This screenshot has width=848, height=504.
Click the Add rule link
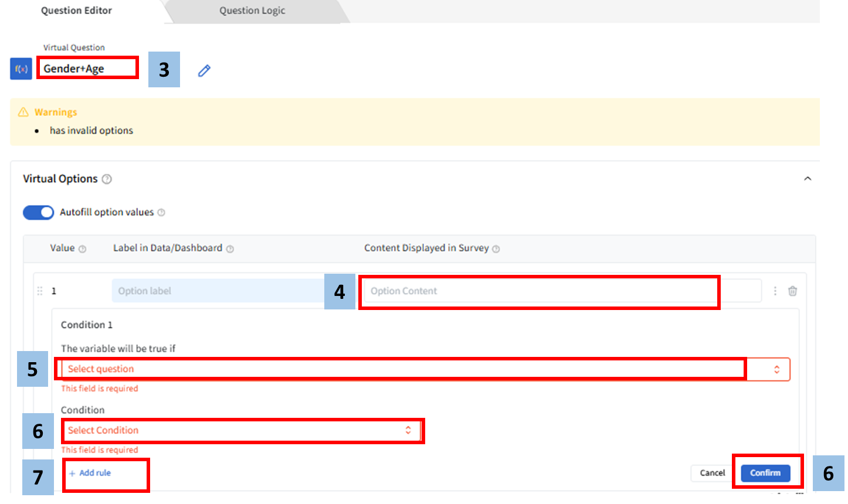tap(90, 473)
